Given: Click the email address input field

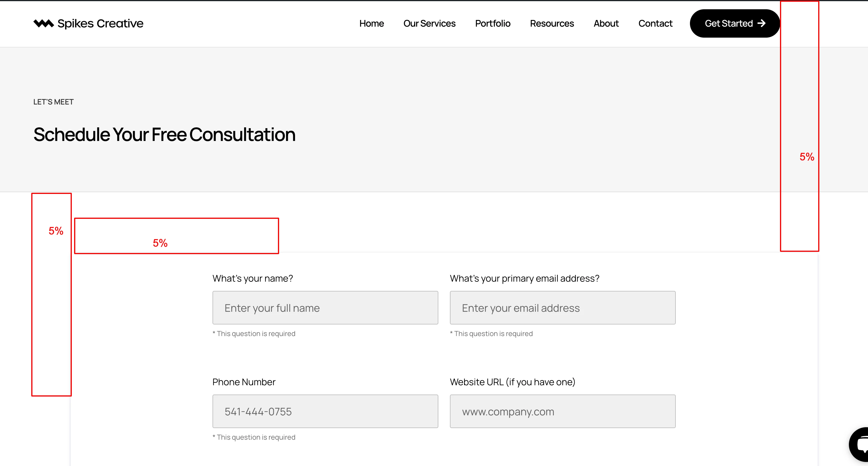Looking at the screenshot, I should pyautogui.click(x=562, y=308).
